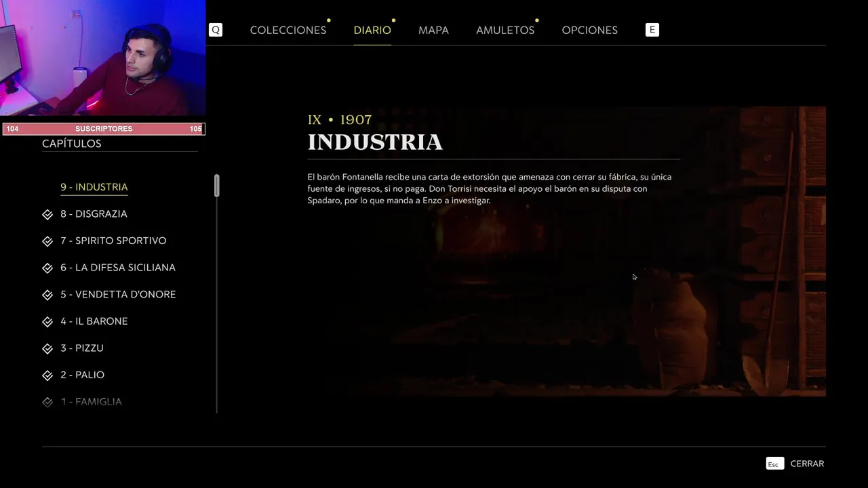
Task: Click diamond icon beside 5 - VENDETTA D'ONORE
Action: [47, 295]
